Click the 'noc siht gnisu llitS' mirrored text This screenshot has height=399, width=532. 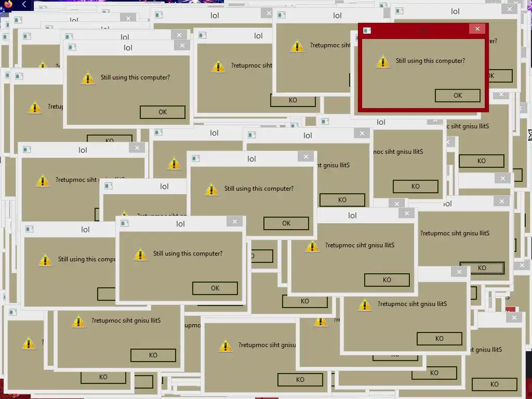pyautogui.click(x=398, y=152)
